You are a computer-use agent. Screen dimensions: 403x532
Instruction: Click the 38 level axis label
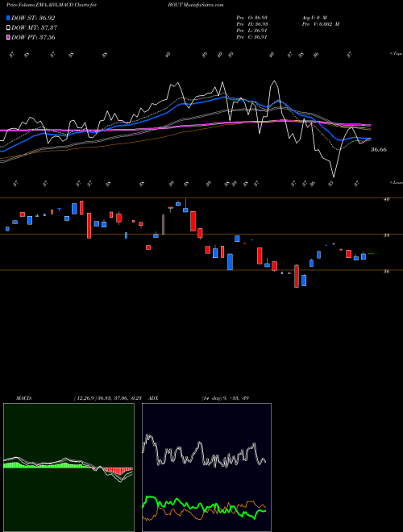[386, 235]
